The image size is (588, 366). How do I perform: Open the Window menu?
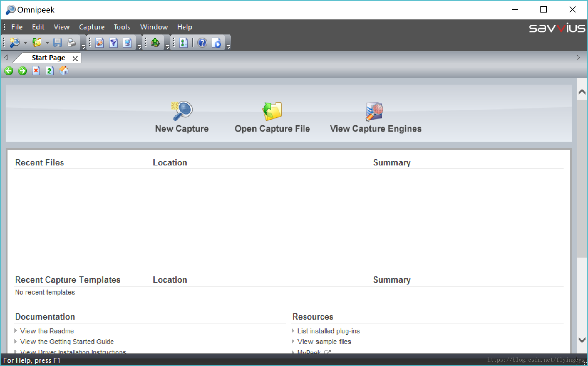click(154, 27)
